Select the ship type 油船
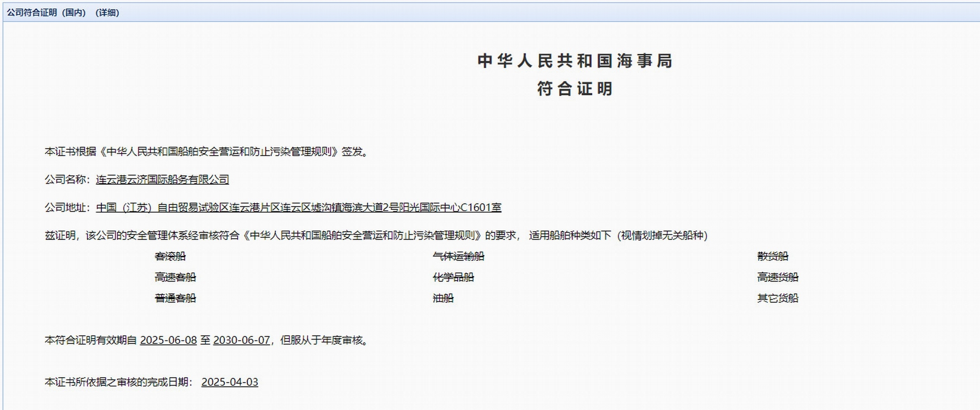The image size is (980, 410). [443, 298]
